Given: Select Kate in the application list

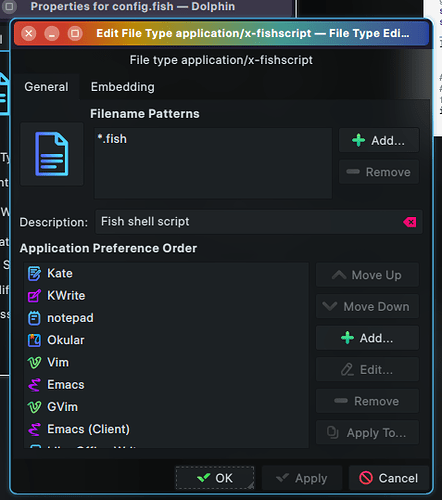Looking at the screenshot, I should coord(166,273).
